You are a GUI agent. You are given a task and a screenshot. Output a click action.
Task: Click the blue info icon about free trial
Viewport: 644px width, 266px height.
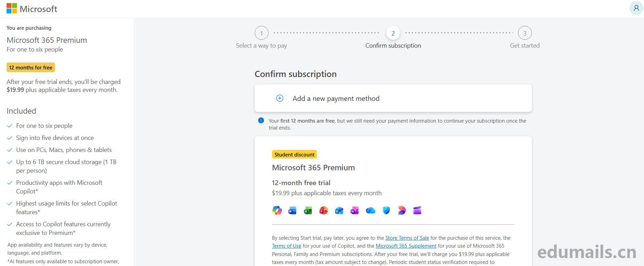pos(261,121)
